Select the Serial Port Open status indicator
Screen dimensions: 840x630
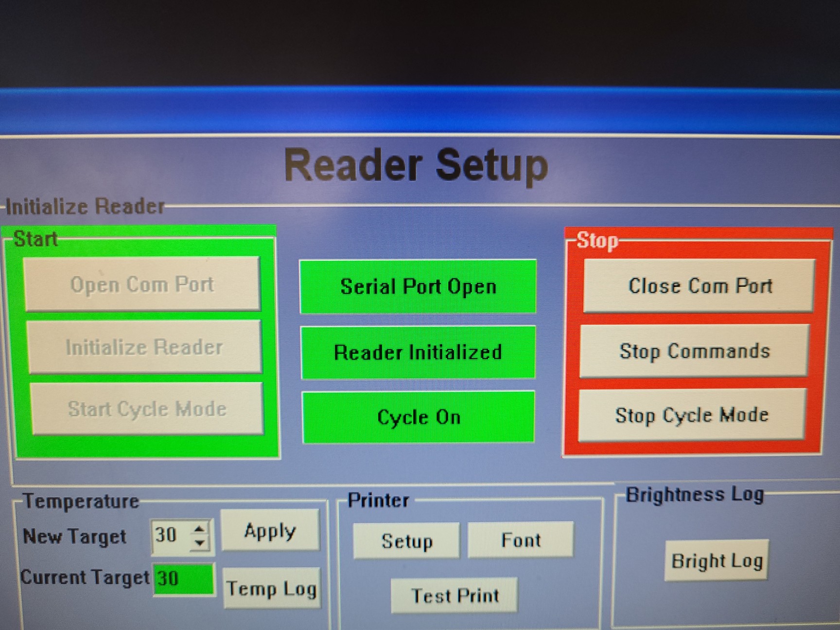tap(418, 287)
